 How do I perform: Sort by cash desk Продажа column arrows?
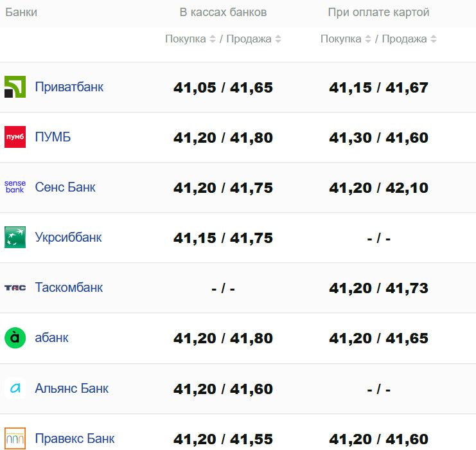pyautogui.click(x=278, y=39)
